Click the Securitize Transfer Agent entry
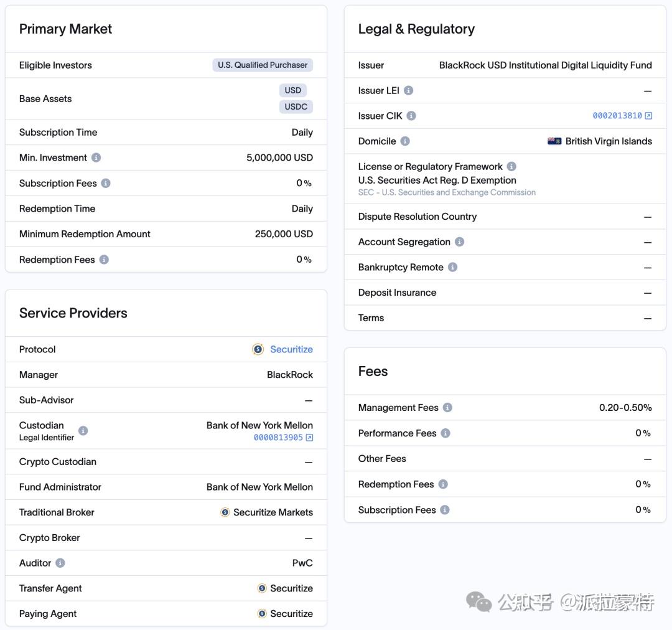The height and width of the screenshot is (630, 672). pos(291,588)
